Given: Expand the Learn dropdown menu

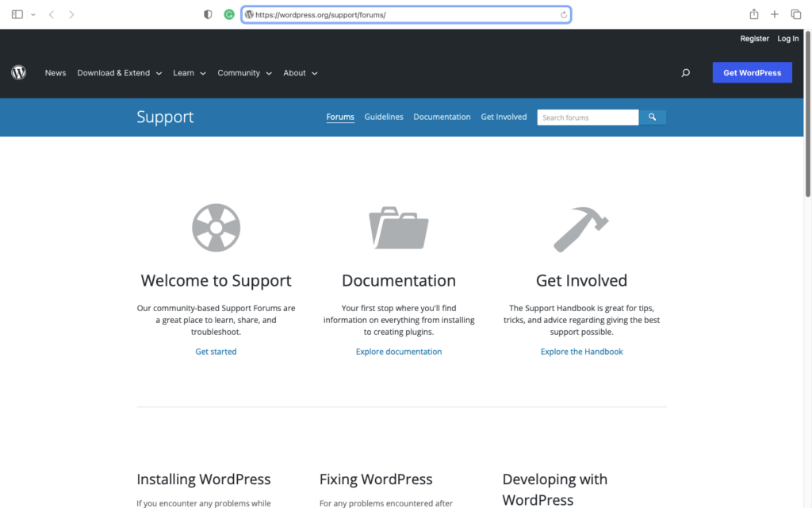Looking at the screenshot, I should 190,73.
